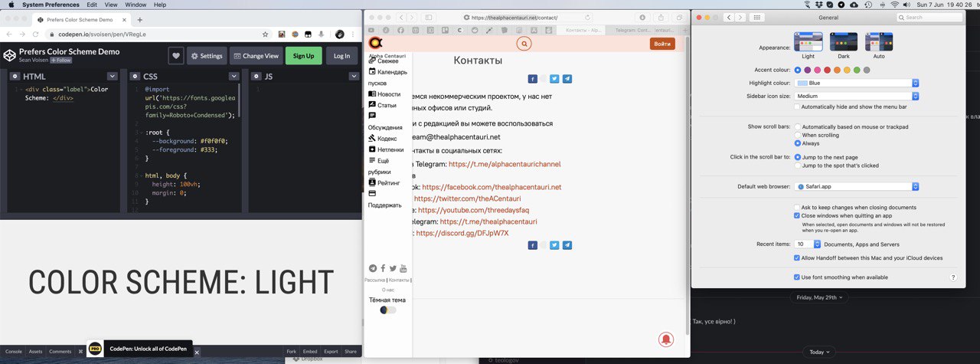
Task: Expand the JS panel dropdown arrow
Action: [354, 77]
